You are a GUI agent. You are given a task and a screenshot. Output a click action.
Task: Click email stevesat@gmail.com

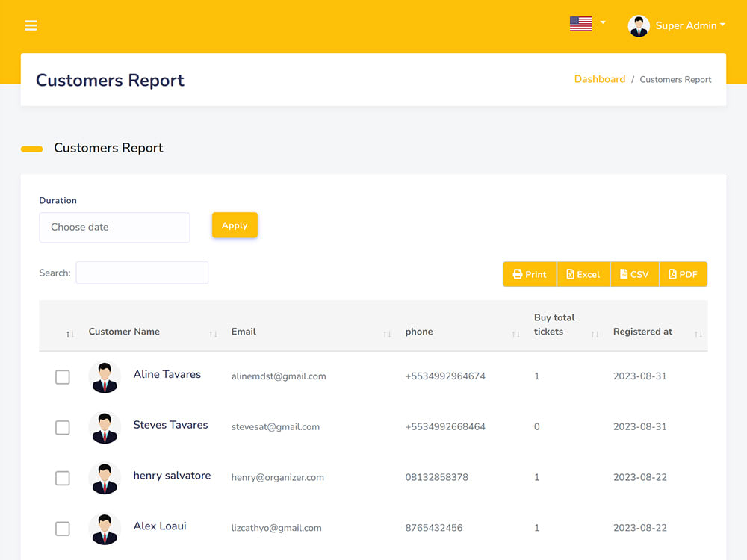point(276,426)
